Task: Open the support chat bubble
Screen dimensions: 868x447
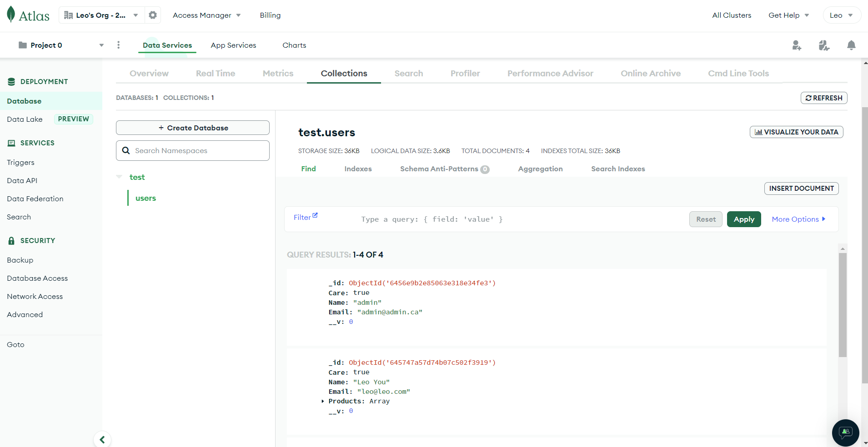Action: [x=846, y=432]
